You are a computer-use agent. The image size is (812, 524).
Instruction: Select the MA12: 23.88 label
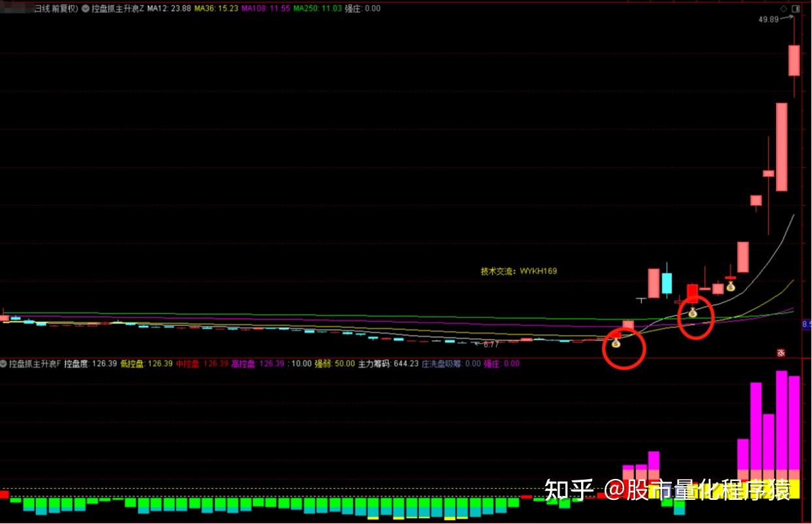[x=169, y=8]
